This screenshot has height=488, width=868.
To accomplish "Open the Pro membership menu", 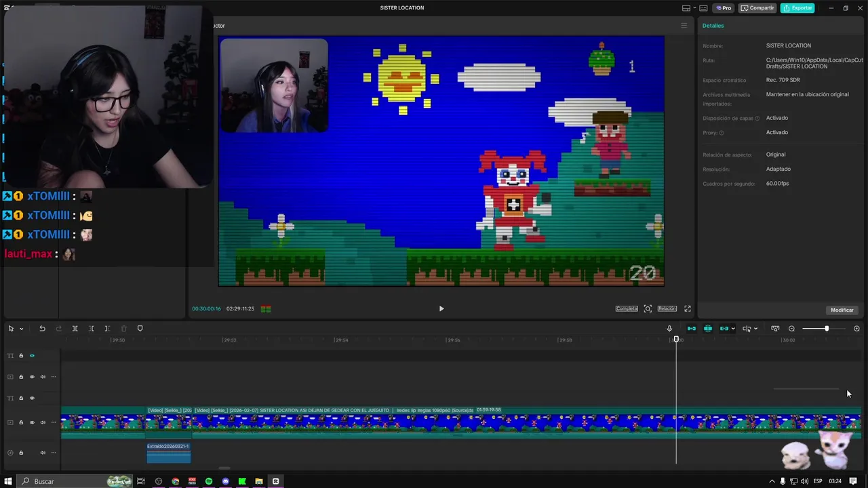I will click(x=724, y=8).
